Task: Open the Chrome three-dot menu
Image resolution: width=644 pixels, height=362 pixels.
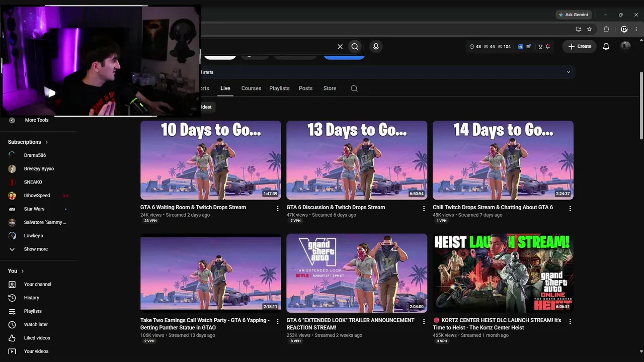Action: [636, 29]
